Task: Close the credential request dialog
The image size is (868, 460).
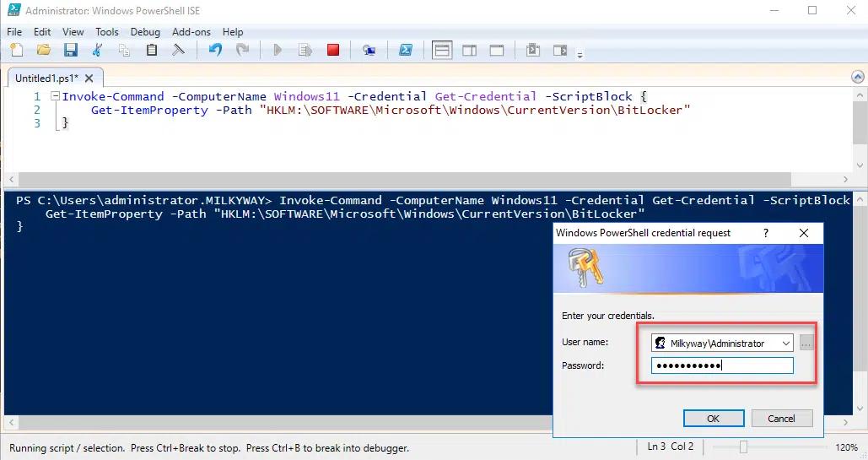Action: (804, 233)
